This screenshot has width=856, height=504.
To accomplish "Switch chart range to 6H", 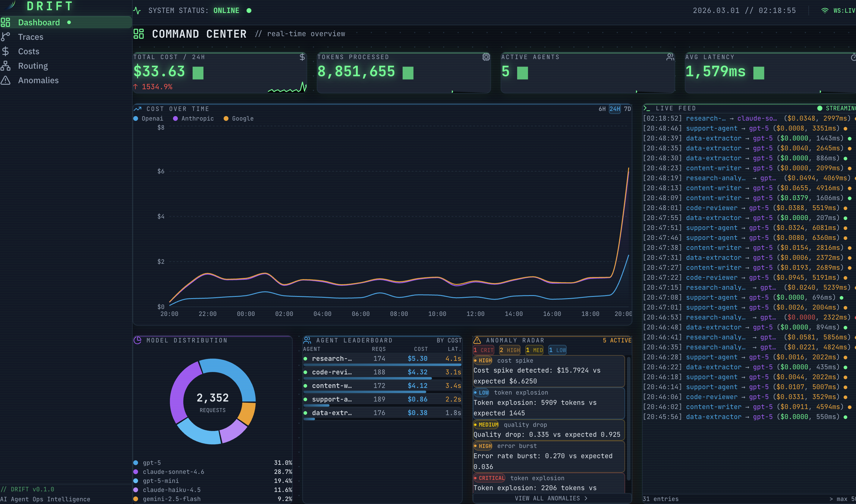I will coord(602,109).
